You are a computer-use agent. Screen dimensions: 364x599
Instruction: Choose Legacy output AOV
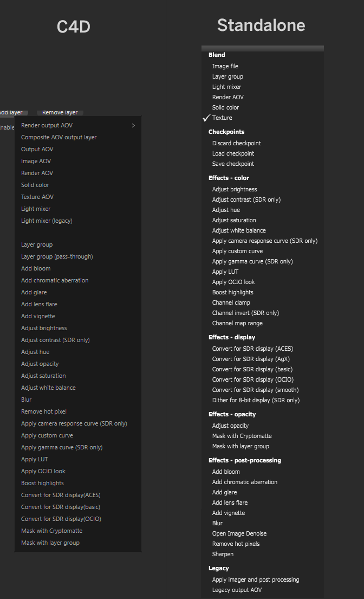[x=237, y=590]
